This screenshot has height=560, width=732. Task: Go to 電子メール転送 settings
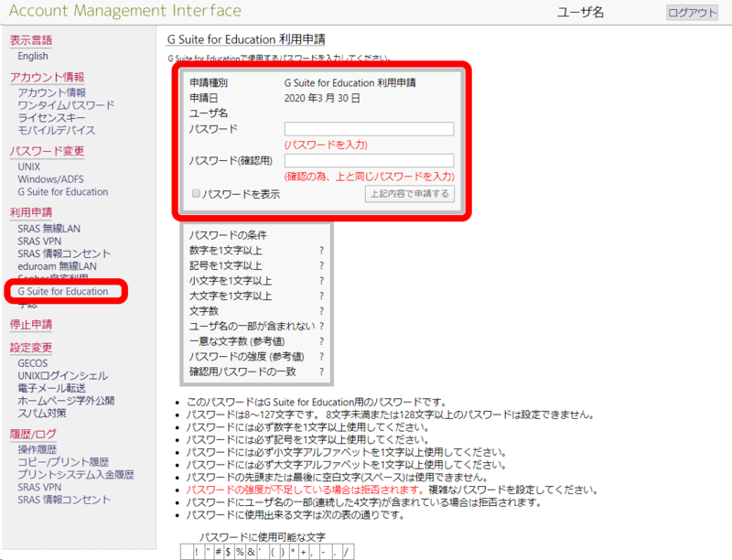pos(52,388)
